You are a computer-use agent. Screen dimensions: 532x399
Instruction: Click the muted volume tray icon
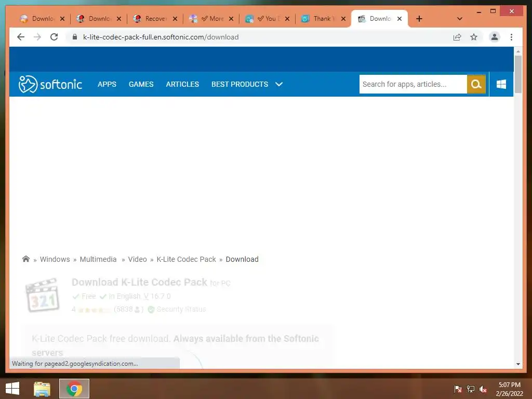[483, 389]
